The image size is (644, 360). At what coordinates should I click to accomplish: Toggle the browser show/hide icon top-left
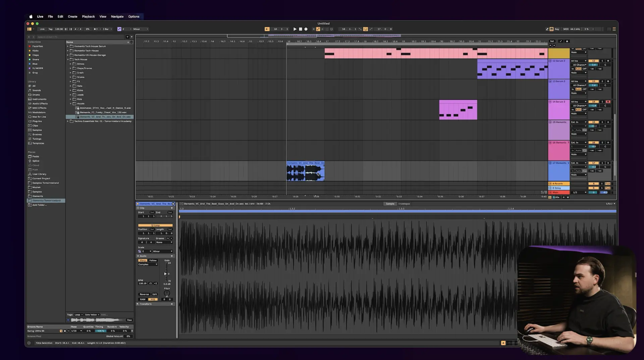[x=29, y=29]
